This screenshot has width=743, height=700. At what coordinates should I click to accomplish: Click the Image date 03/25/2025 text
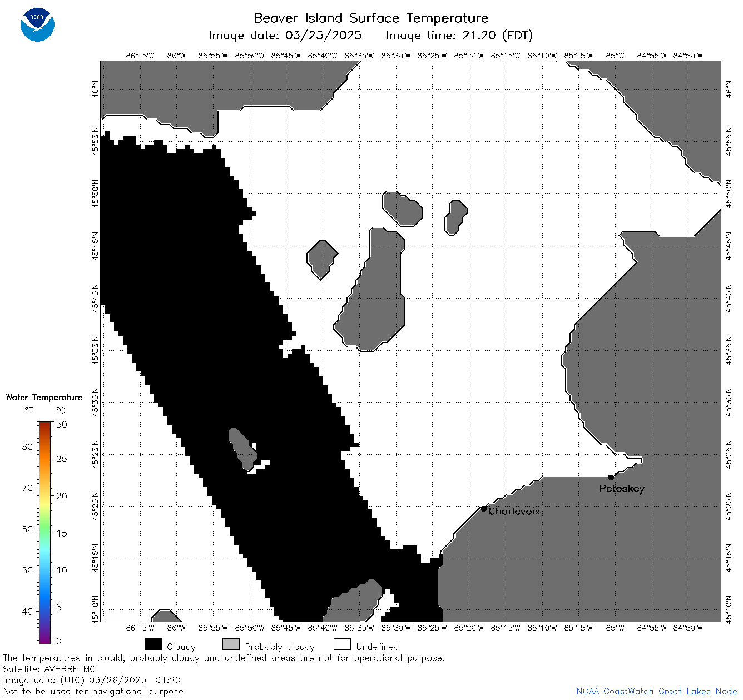click(285, 36)
